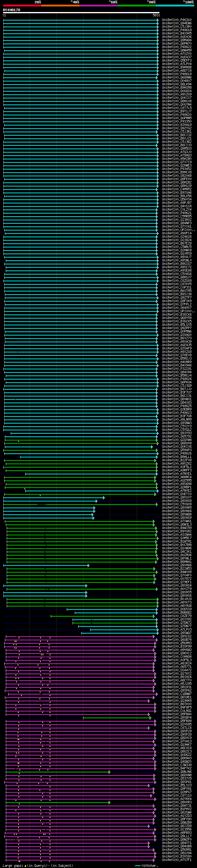Select hit label UniRef100_P48622
Screen dimensions: 197x868
pyautogui.click(x=177, y=47)
